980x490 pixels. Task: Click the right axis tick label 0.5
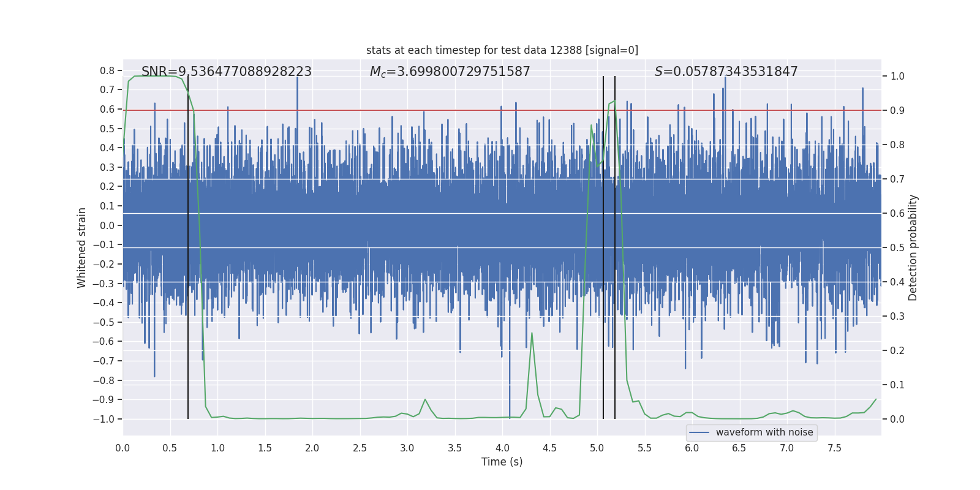pyautogui.click(x=897, y=247)
